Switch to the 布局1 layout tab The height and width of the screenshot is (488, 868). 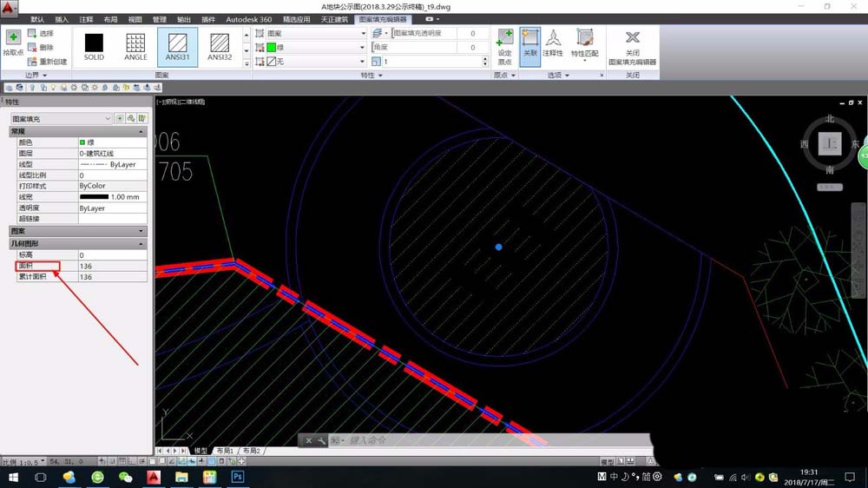point(225,451)
